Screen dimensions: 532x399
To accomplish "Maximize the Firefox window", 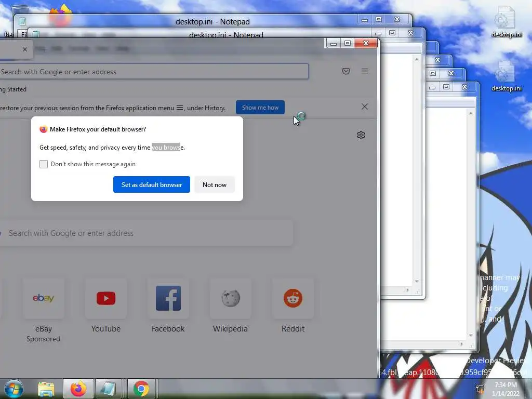I will [x=348, y=43].
